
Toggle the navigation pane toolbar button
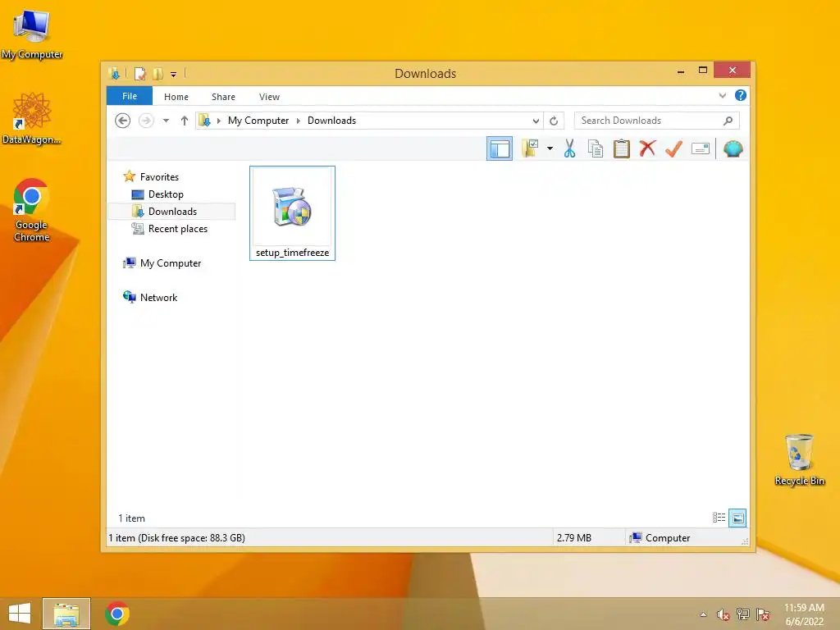coord(500,148)
